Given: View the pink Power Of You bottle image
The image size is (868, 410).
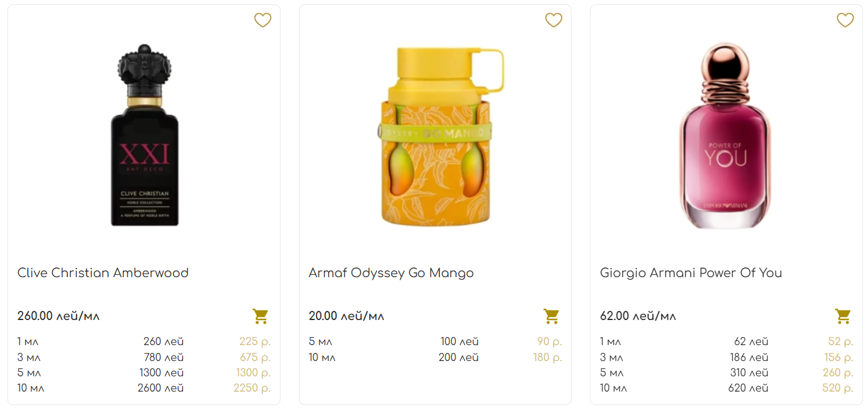Looking at the screenshot, I should (x=725, y=135).
